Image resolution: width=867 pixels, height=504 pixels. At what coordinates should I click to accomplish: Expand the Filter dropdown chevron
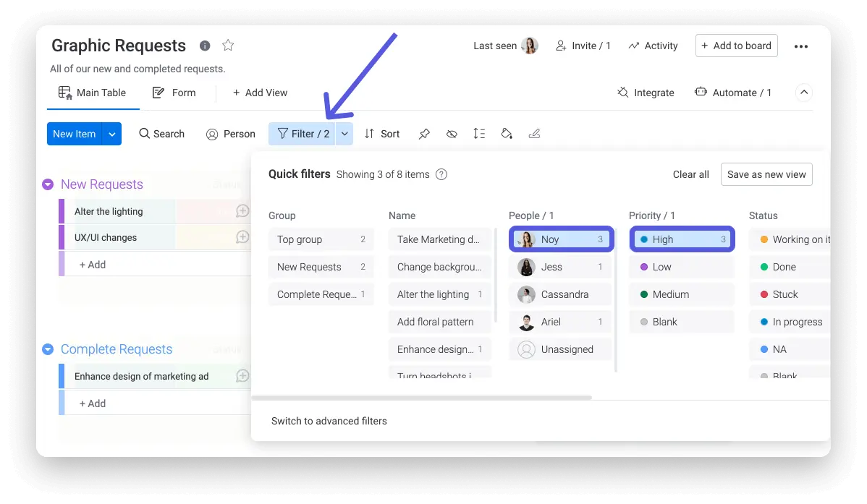click(344, 133)
